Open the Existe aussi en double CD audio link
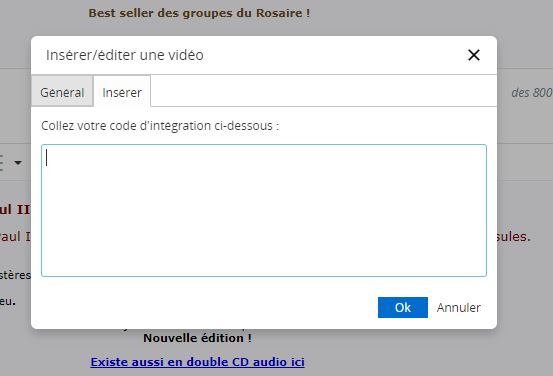Image resolution: width=553 pixels, height=376 pixels. click(198, 362)
